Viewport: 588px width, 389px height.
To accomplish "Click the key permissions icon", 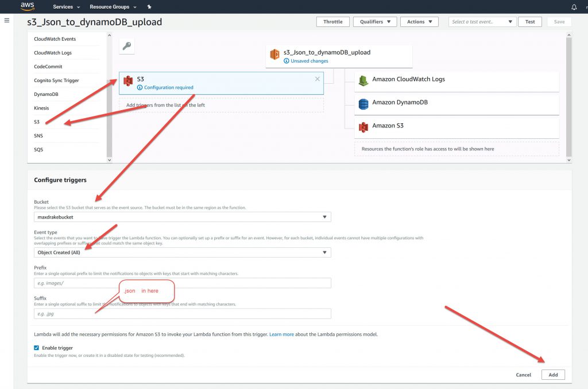I will pos(126,46).
